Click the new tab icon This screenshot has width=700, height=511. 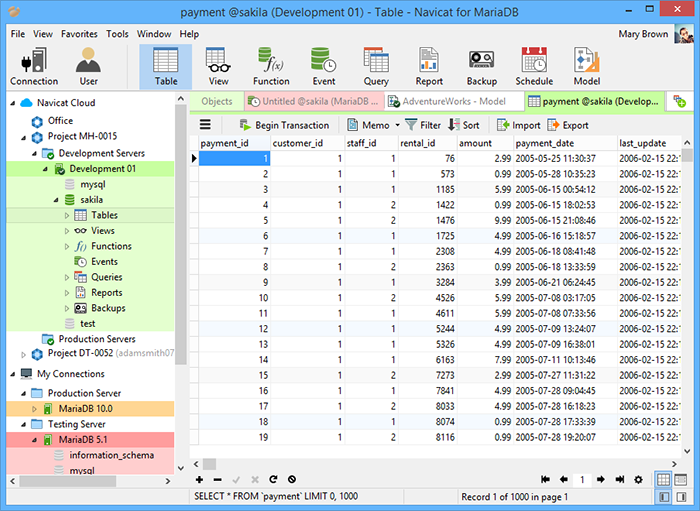click(x=679, y=101)
